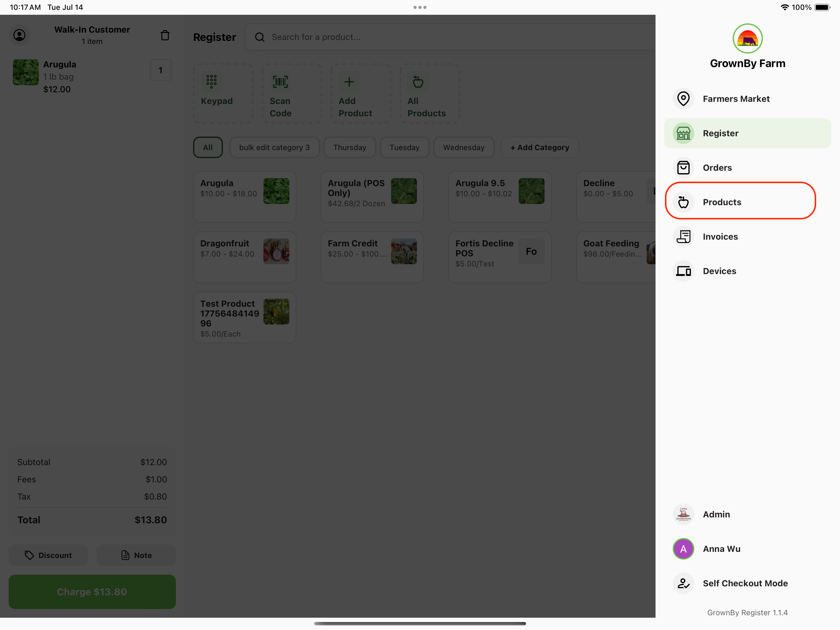The image size is (840, 630).
Task: Add a Note to the order
Action: [136, 555]
